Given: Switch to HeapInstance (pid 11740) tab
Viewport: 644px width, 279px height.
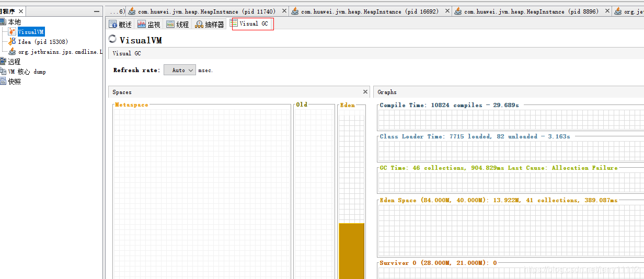Looking at the screenshot, I should point(206,11).
